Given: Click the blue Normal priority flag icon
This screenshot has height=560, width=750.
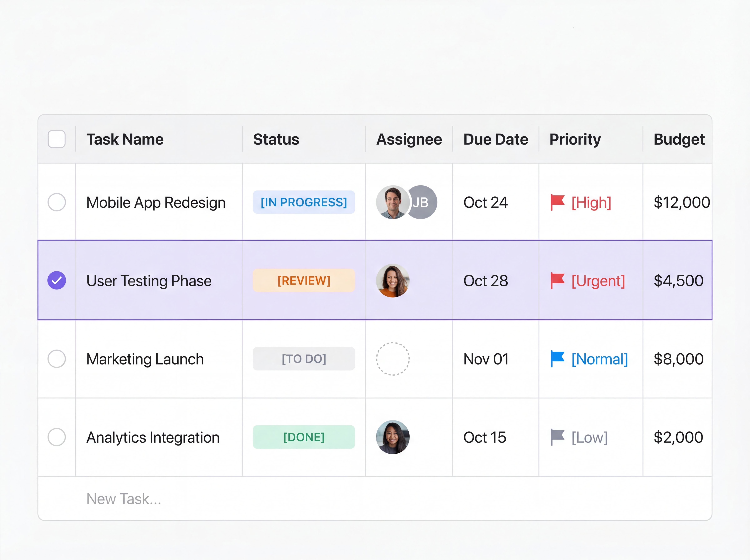Looking at the screenshot, I should coord(557,359).
